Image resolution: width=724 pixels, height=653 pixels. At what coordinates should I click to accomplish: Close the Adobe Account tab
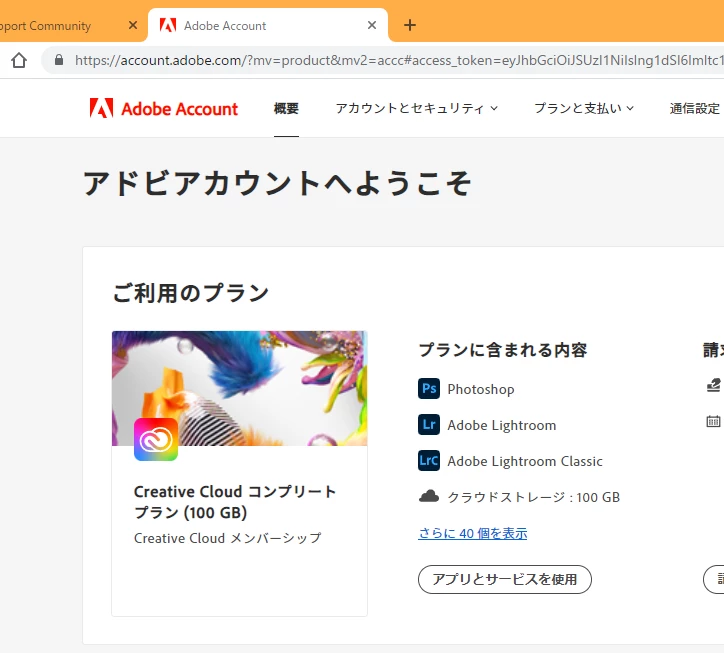(372, 25)
